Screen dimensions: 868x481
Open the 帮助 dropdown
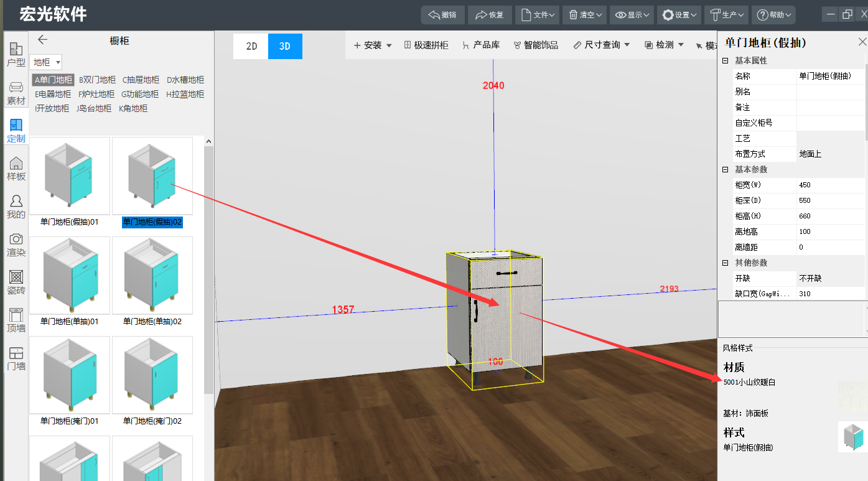click(773, 15)
